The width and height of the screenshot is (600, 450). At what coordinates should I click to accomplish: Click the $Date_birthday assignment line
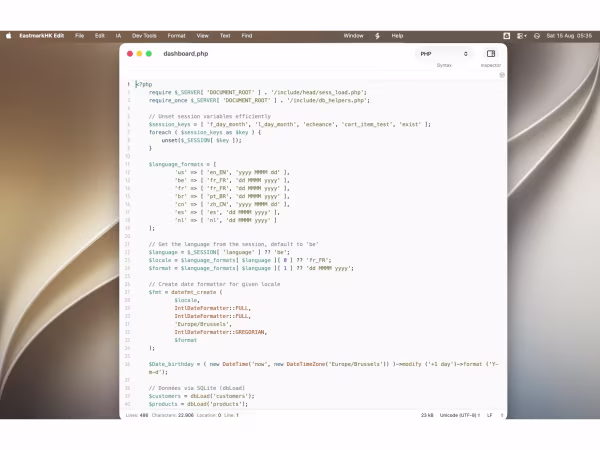[x=324, y=368]
